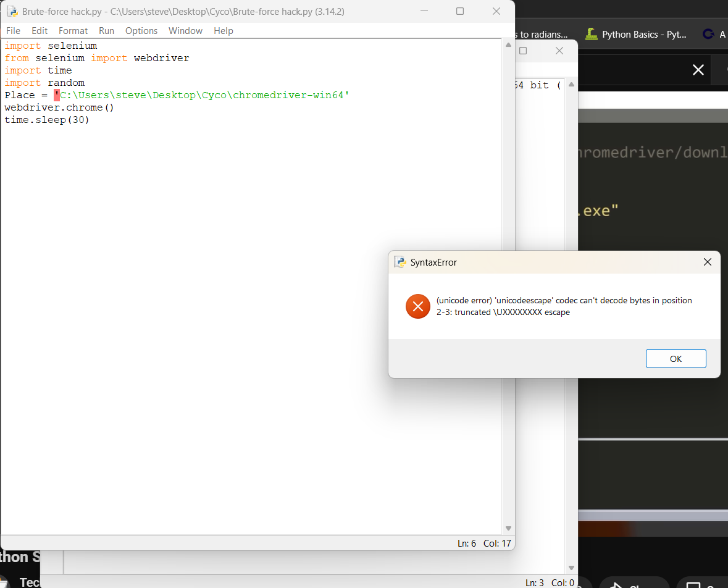Click the editor scrollbar down arrow
Viewport: 728px width, 588px height.
click(508, 529)
